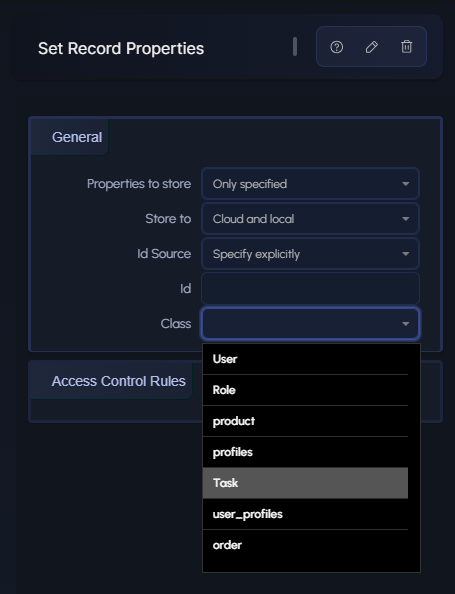Open the General section tab
The width and height of the screenshot is (455, 594).
pyautogui.click(x=77, y=137)
